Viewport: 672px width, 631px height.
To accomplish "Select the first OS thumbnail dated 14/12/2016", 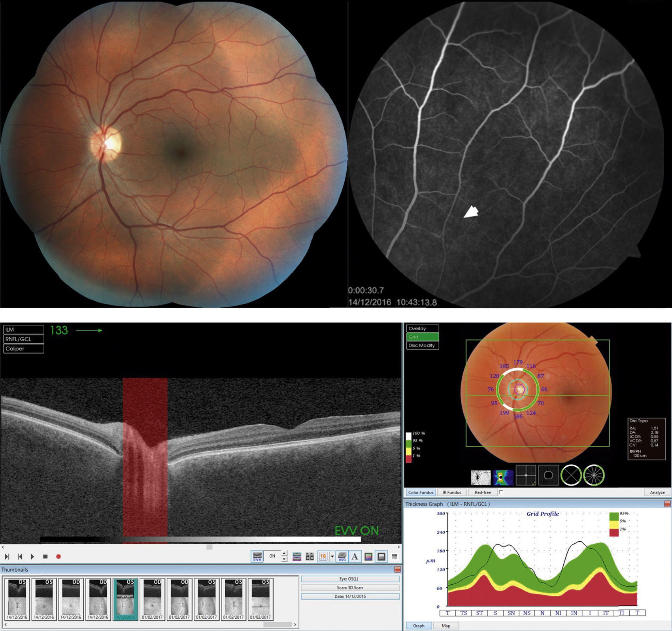I will click(x=17, y=599).
